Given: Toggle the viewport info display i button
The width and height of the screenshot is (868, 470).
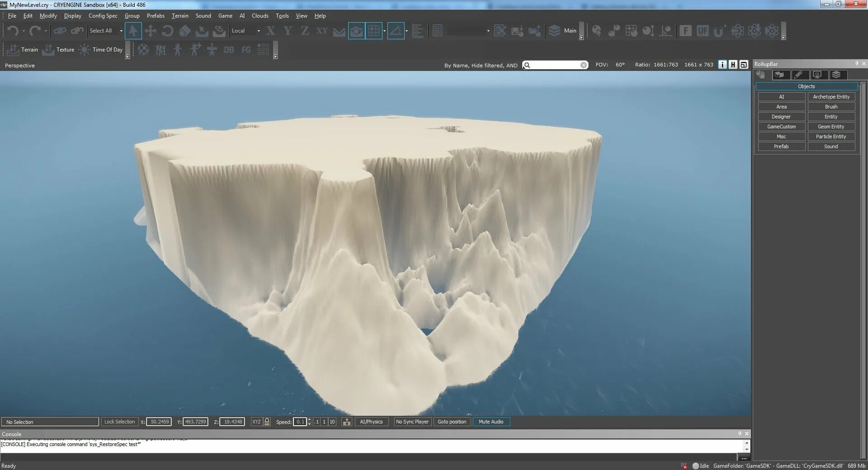Looking at the screenshot, I should tap(722, 65).
